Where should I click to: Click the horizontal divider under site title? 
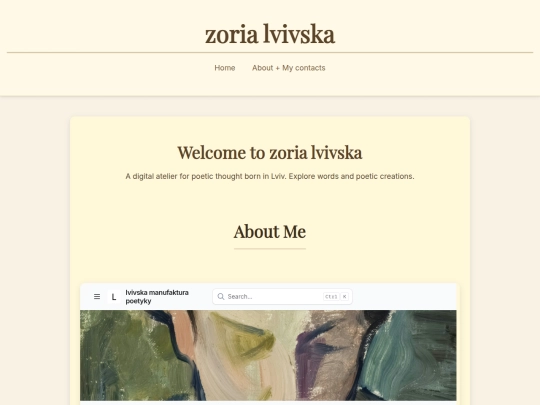coord(270,53)
